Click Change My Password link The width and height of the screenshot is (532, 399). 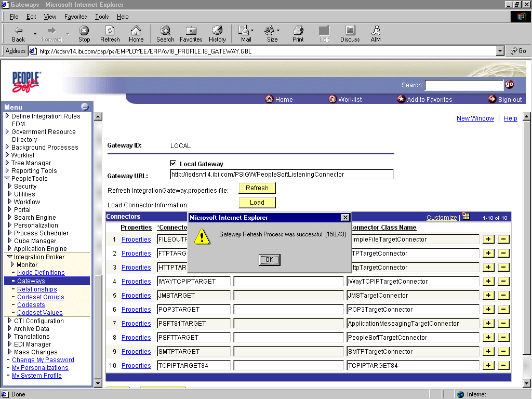43,360
